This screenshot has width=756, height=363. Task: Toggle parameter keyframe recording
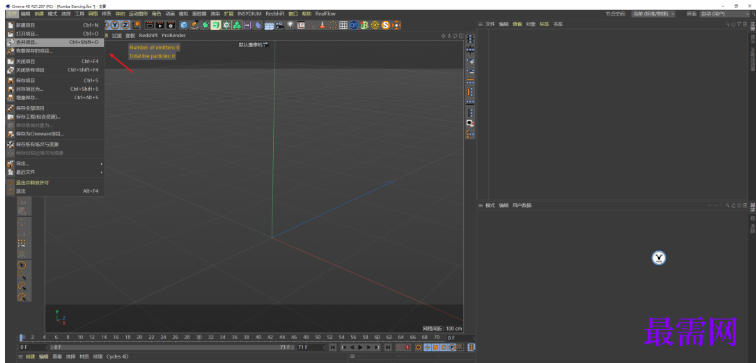point(452,347)
